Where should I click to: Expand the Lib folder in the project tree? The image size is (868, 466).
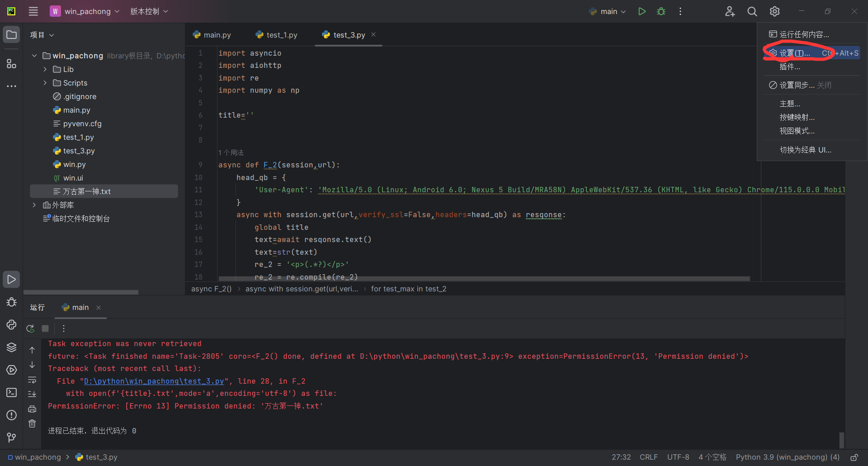pyautogui.click(x=45, y=69)
